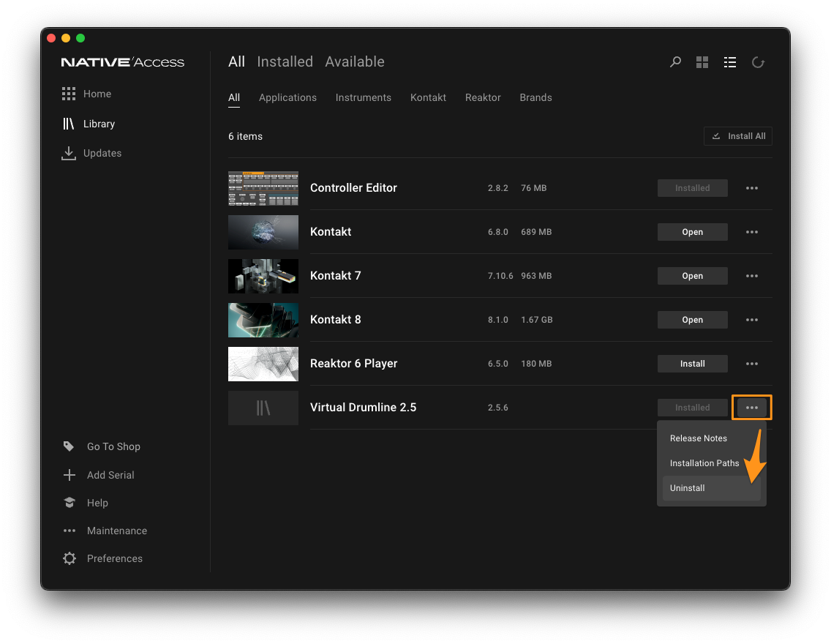Click the Reaktor 6 Player thumbnail
831x644 pixels.
(263, 364)
